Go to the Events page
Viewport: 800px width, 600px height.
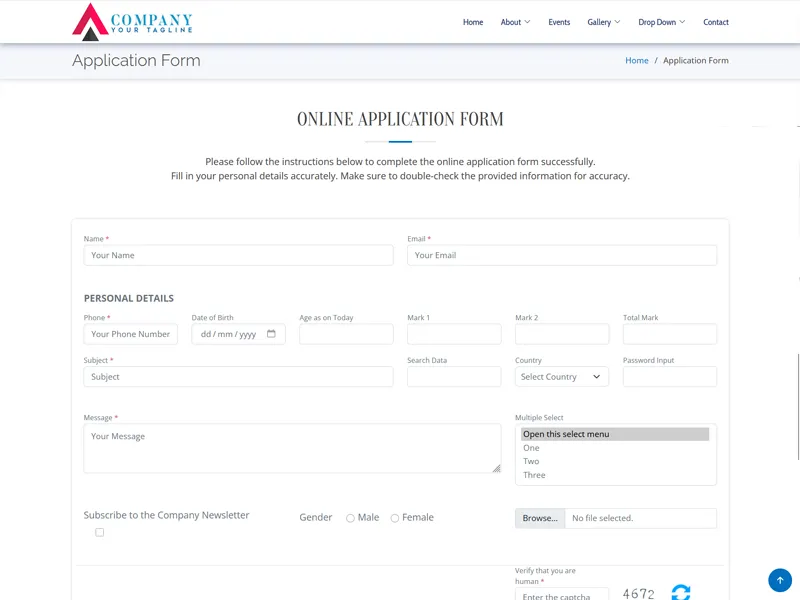point(559,22)
